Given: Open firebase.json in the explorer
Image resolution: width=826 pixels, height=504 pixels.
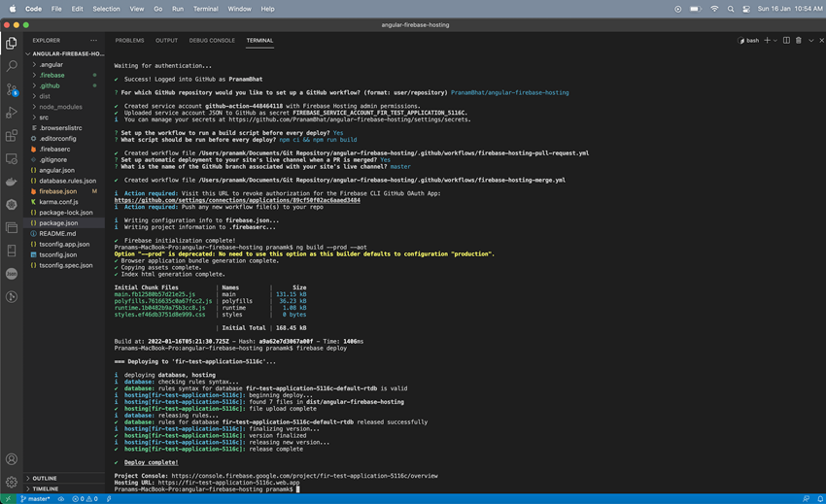Looking at the screenshot, I should (x=57, y=191).
